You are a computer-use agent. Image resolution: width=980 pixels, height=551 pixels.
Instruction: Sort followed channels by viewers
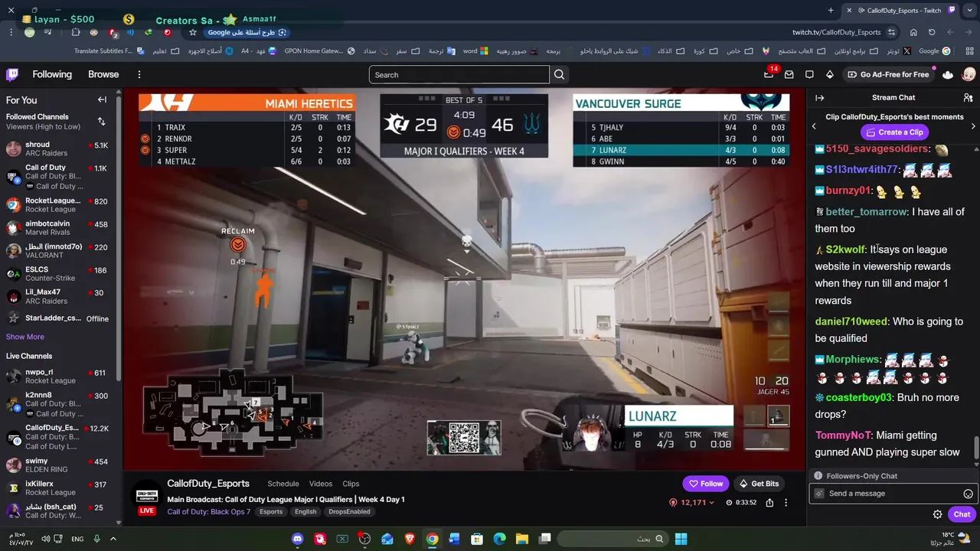pos(101,122)
